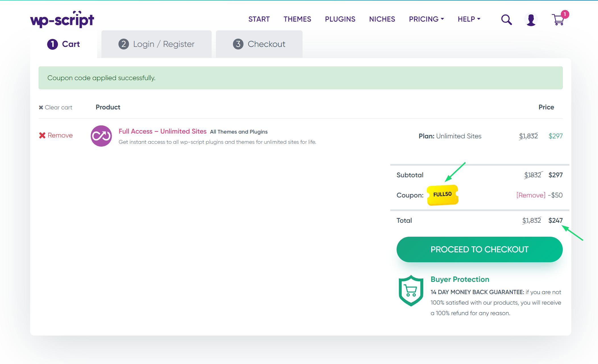Open THEMES from the navigation
This screenshot has height=364, width=598.
point(297,19)
